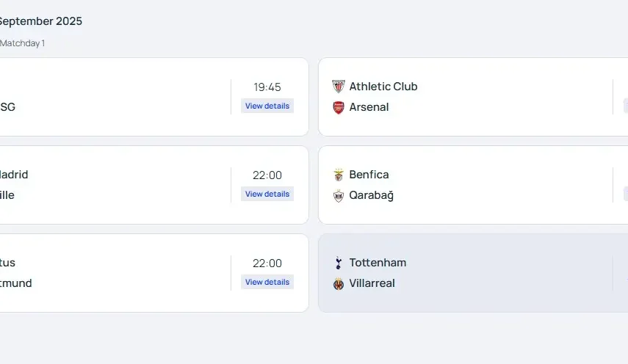View details for the 19:45 match
The image size is (628, 364).
pyautogui.click(x=267, y=106)
